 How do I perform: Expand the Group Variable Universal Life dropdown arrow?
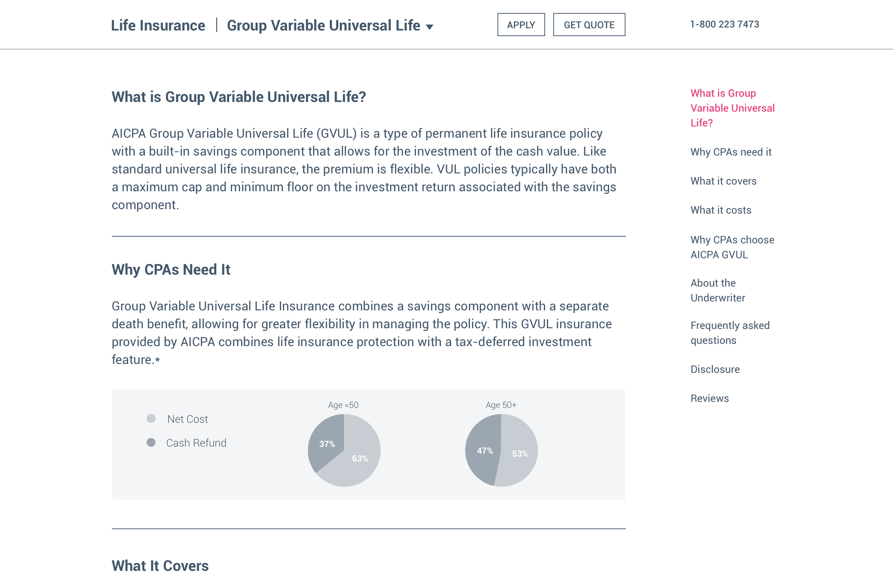pyautogui.click(x=430, y=27)
